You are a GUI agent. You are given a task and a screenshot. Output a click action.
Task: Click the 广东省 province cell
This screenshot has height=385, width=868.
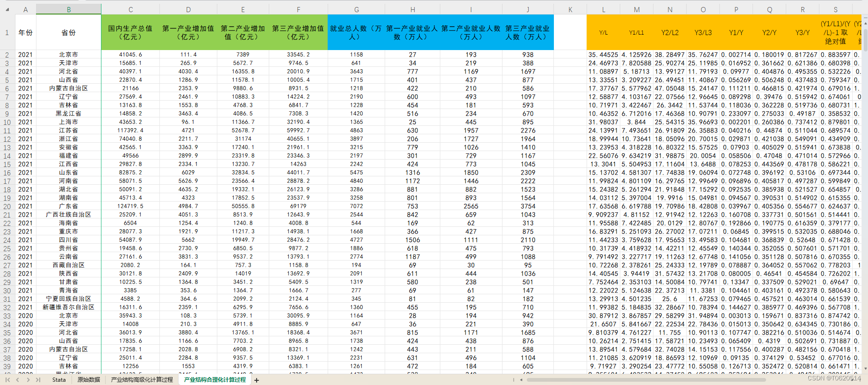coord(69,206)
